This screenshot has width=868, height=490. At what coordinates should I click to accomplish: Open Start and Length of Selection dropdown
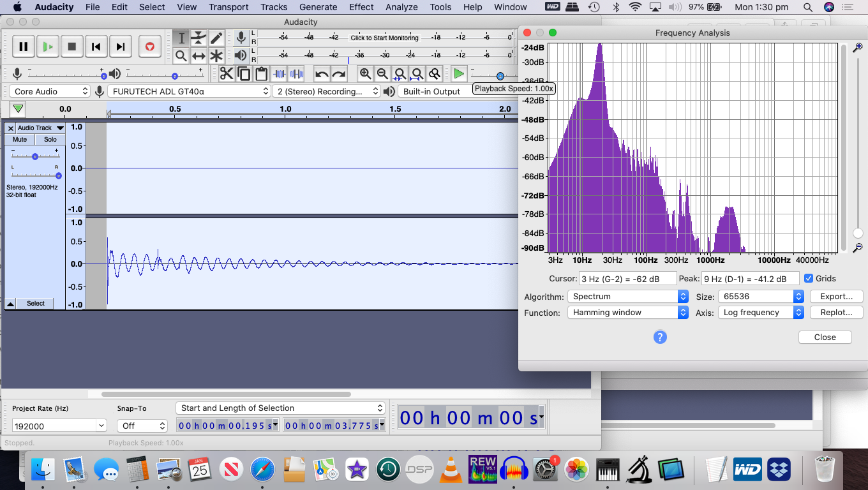click(280, 408)
